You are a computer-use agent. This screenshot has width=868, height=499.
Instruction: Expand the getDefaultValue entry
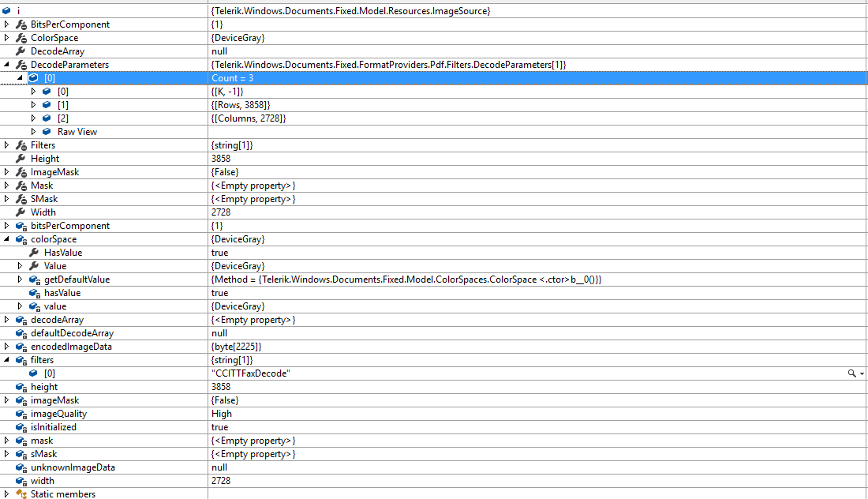[21, 280]
